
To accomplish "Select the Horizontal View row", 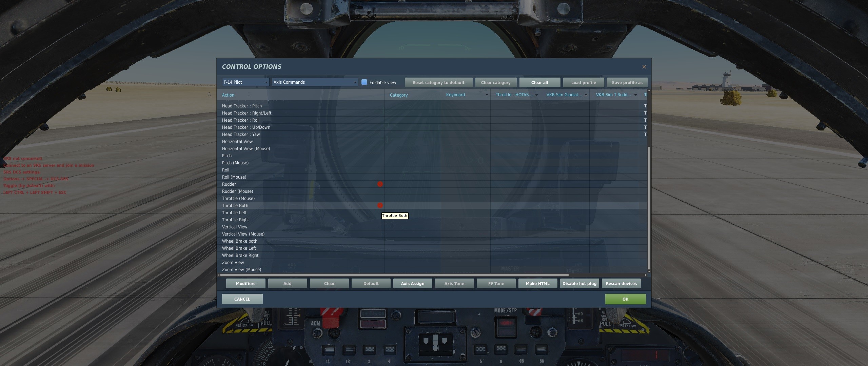I will [432, 141].
